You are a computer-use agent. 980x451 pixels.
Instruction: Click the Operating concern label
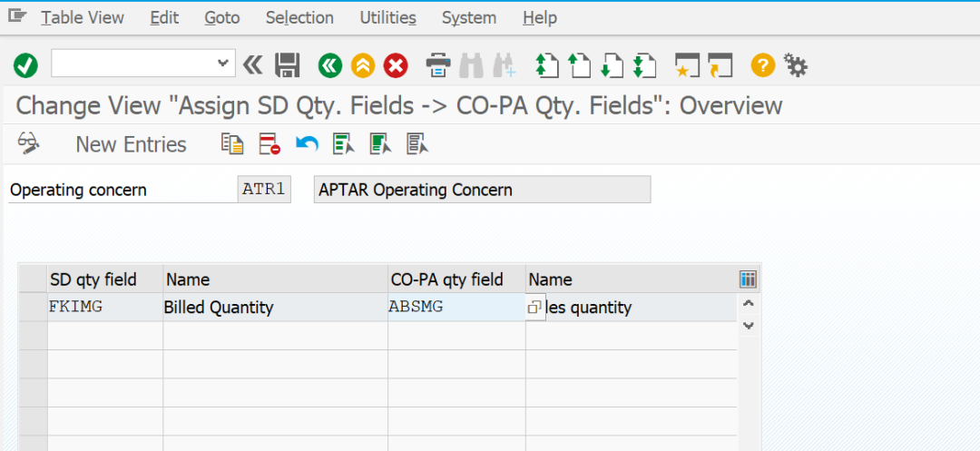click(78, 190)
